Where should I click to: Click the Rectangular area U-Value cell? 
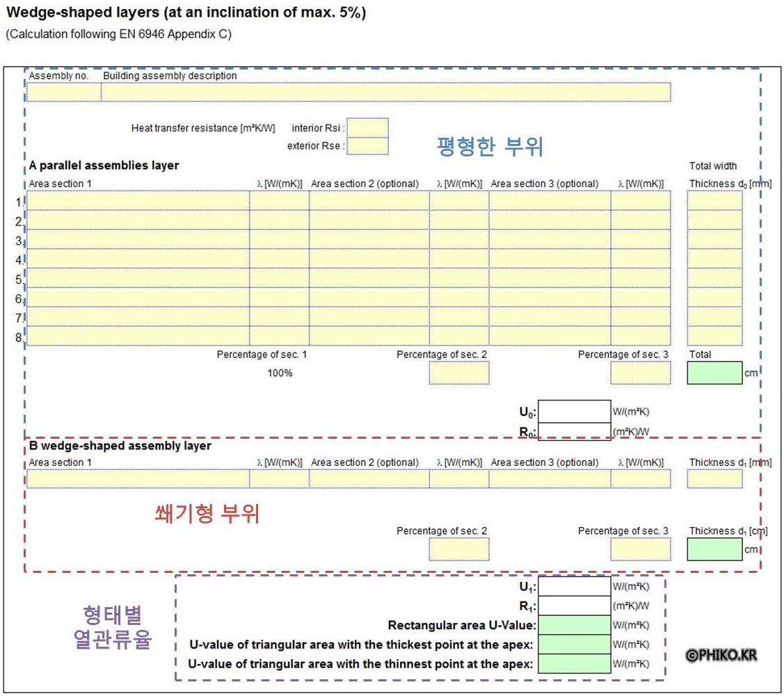tap(574, 625)
